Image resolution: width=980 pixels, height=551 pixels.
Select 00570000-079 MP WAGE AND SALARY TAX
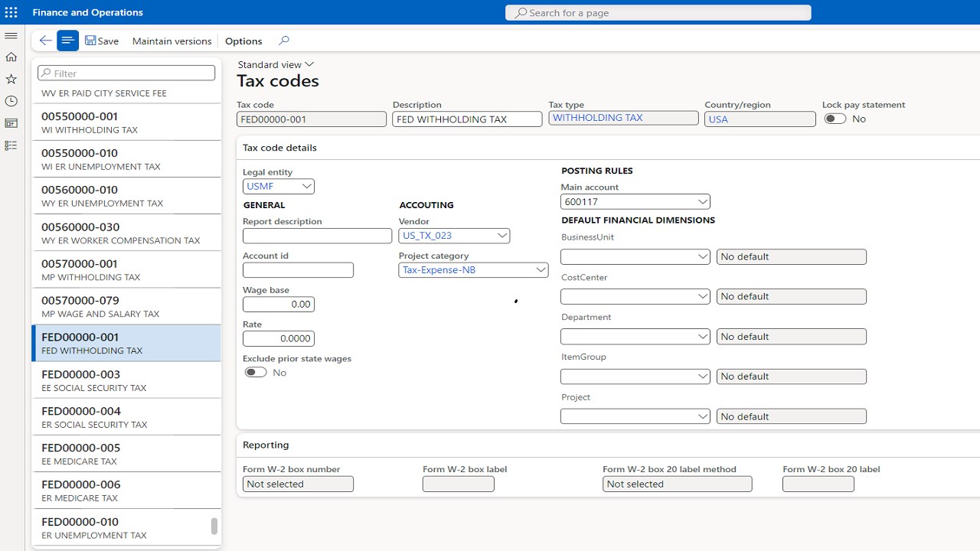pyautogui.click(x=126, y=307)
